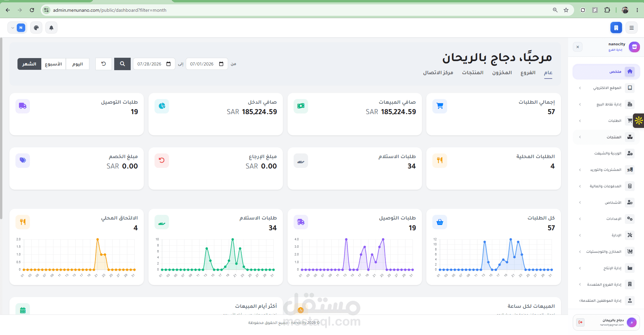Open إدارة الموظفين المتقدمة sidebar item

606,301
